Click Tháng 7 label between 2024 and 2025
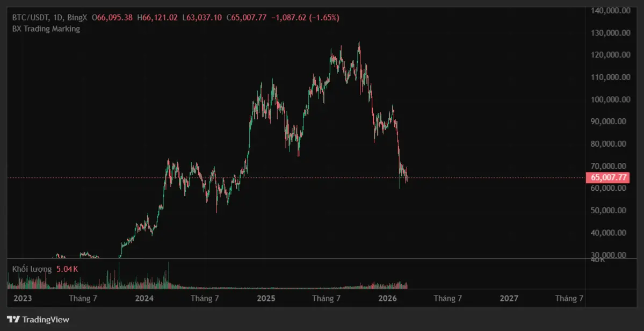Screen dimensions: 644x331 [x=205, y=298]
